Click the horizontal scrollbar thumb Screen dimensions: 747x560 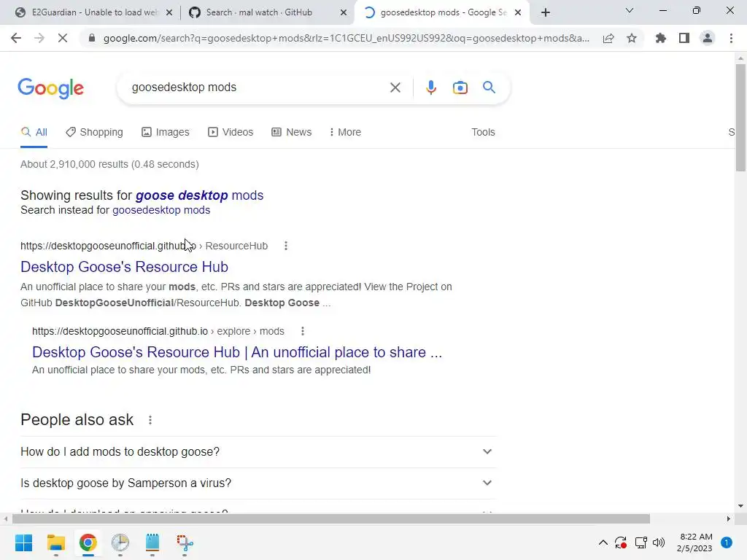pos(331,518)
